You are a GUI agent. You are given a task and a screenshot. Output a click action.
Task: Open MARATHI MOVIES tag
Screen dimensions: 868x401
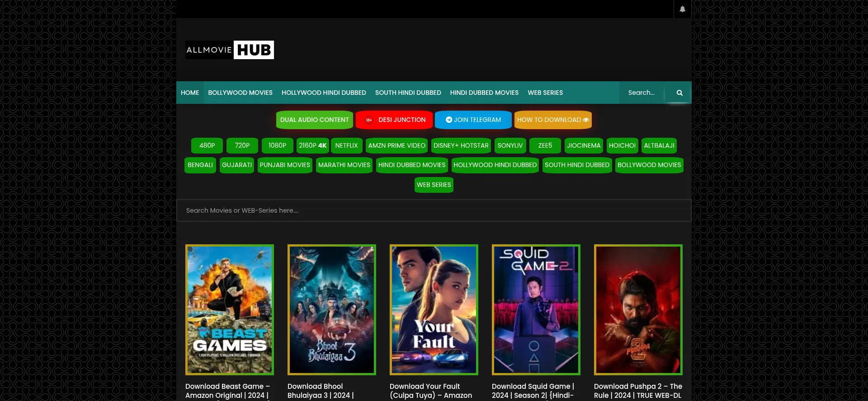[x=344, y=165]
